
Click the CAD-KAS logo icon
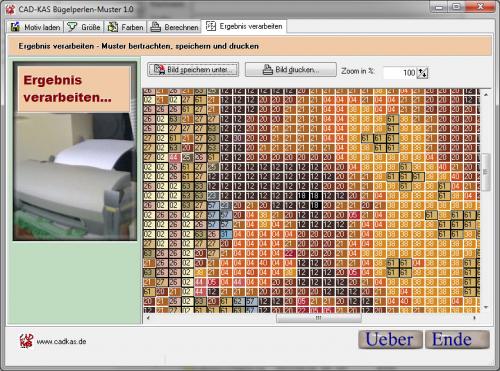(x=26, y=341)
